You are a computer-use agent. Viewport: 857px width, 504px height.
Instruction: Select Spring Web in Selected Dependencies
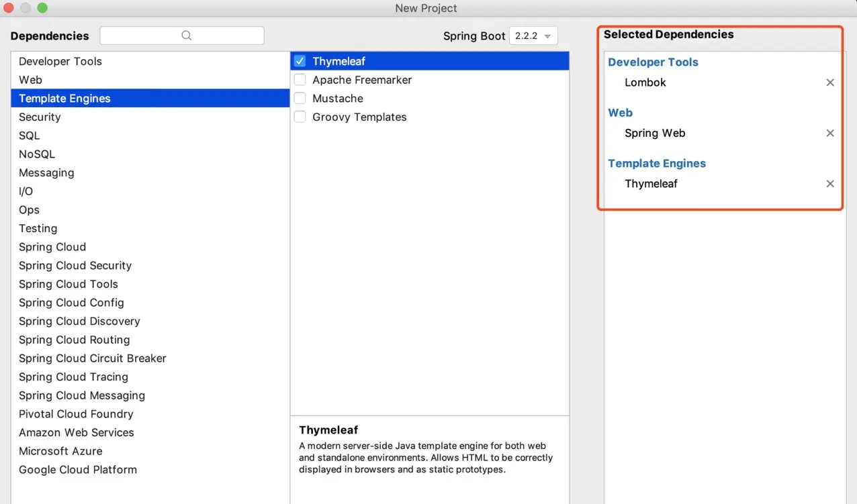[655, 133]
